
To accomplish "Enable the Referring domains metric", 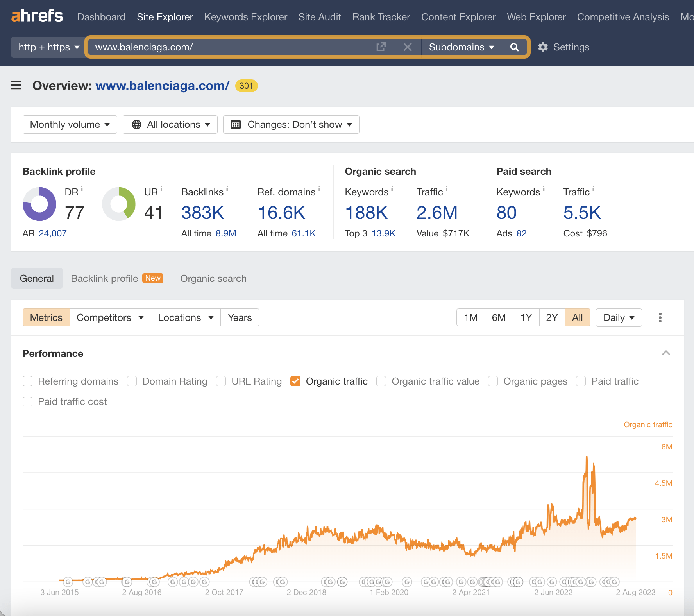I will pos(27,381).
